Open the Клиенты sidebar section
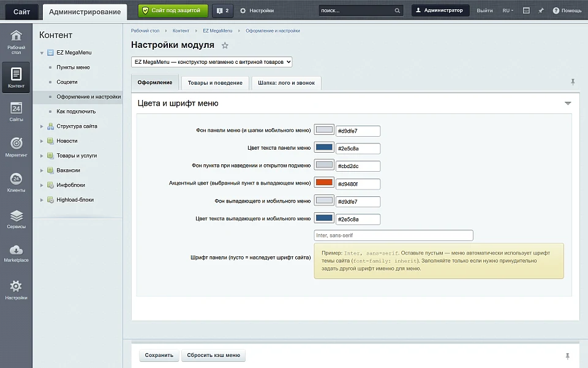The image size is (588, 368). (x=16, y=183)
